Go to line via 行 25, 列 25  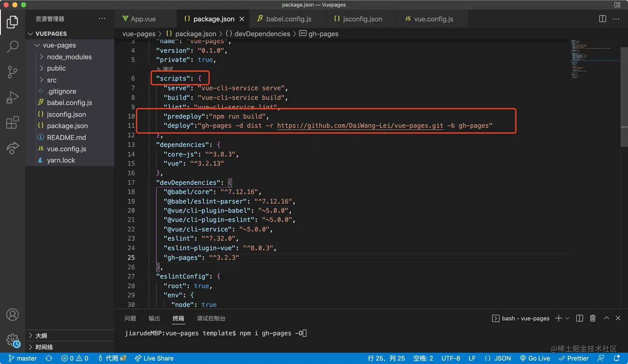tap(386, 358)
